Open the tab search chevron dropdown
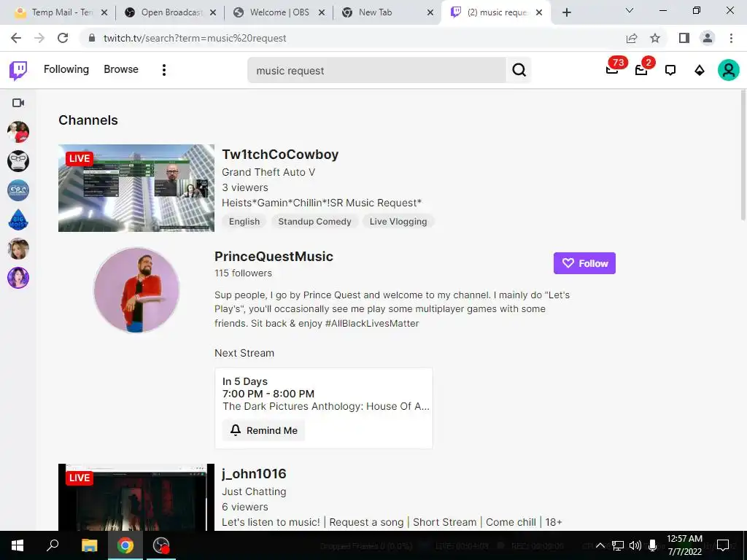The width and height of the screenshot is (747, 560). pyautogui.click(x=630, y=10)
